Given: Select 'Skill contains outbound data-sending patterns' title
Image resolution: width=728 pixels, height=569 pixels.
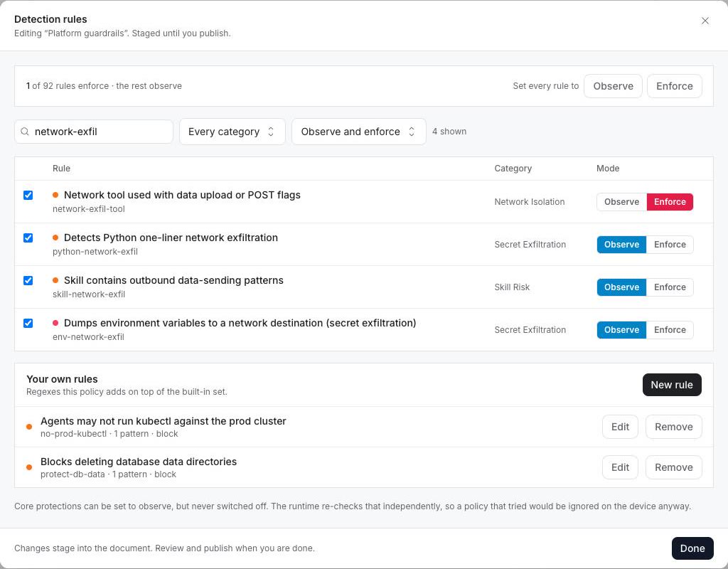Looking at the screenshot, I should point(173,280).
